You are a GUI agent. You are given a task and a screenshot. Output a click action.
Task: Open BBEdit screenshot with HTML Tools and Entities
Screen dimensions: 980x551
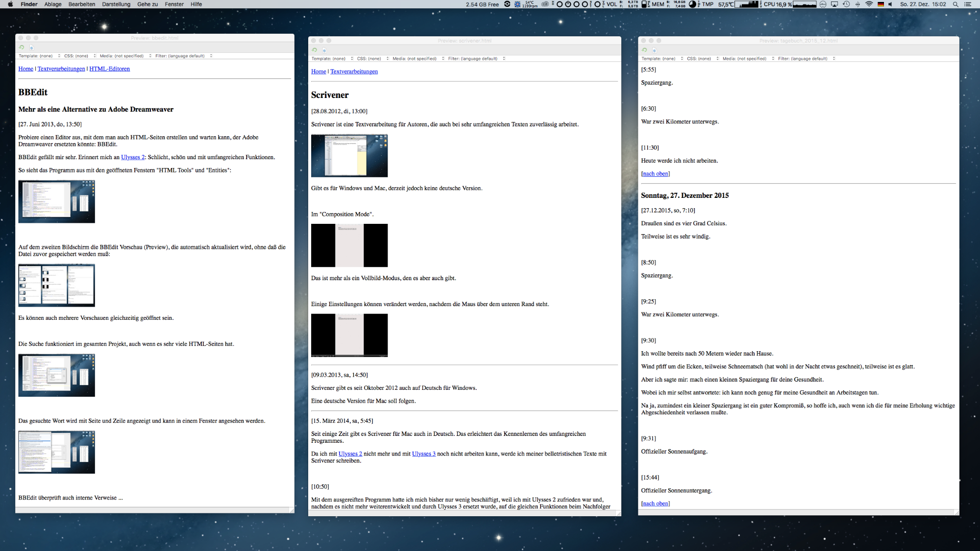click(57, 202)
